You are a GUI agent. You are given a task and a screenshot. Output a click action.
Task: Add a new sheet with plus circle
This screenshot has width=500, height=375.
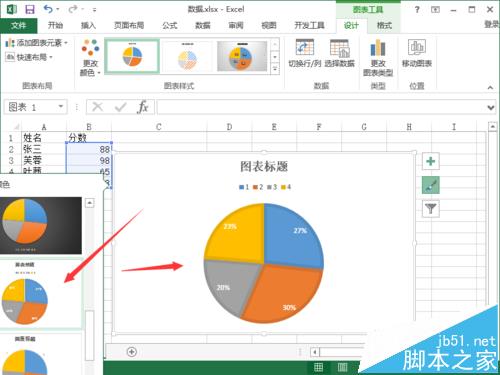[132, 352]
